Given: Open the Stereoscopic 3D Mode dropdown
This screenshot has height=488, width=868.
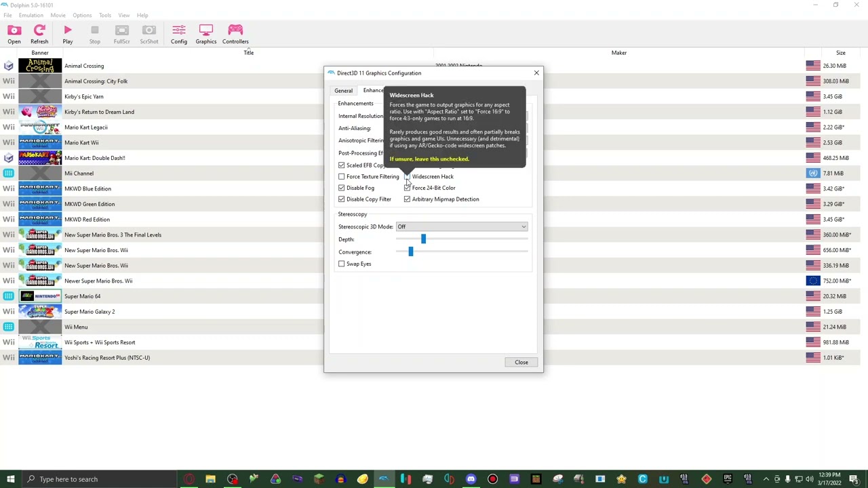Looking at the screenshot, I should tap(462, 226).
